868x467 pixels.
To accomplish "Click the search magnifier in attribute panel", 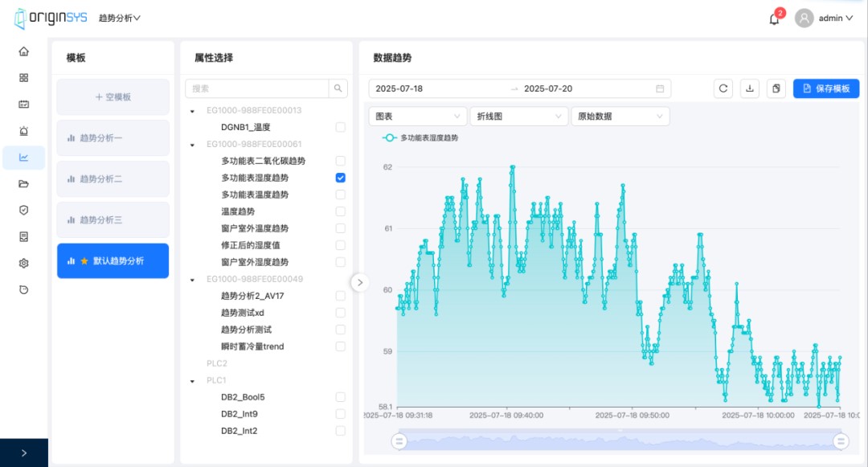I will (339, 88).
